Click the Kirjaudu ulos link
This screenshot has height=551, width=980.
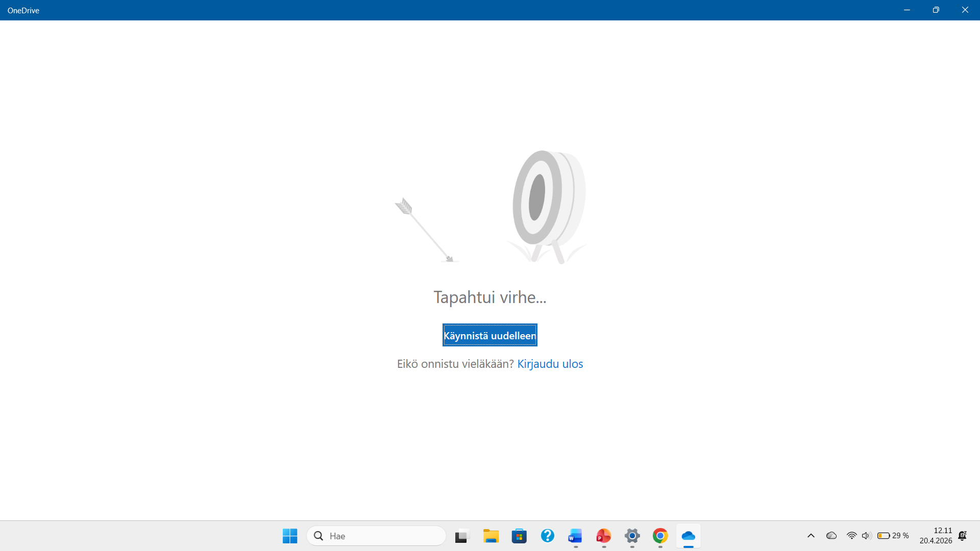pos(550,364)
